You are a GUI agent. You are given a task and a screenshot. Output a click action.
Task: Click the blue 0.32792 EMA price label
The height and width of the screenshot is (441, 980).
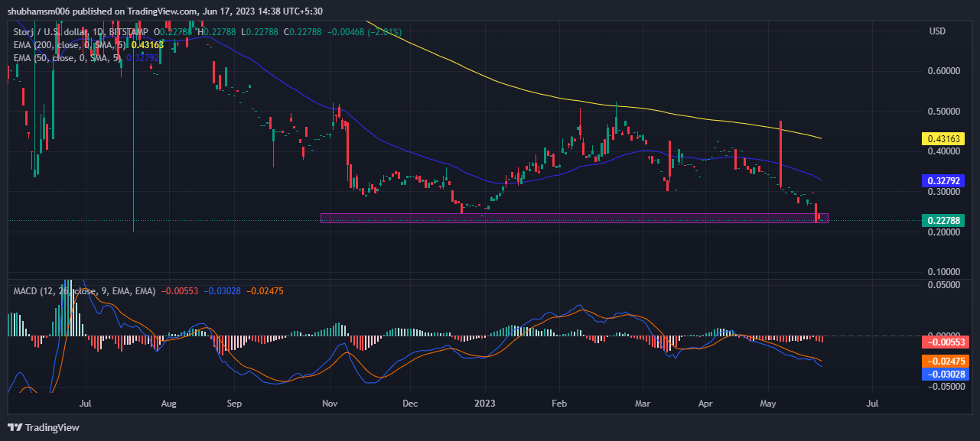pyautogui.click(x=944, y=180)
